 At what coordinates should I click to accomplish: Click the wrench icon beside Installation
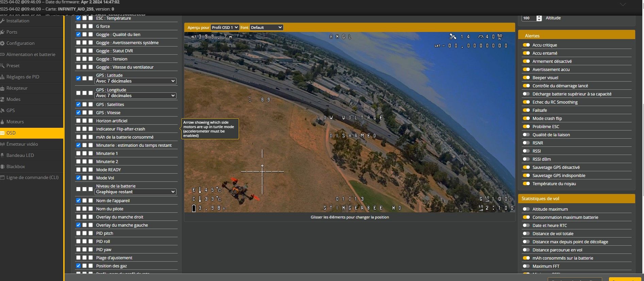[2, 21]
